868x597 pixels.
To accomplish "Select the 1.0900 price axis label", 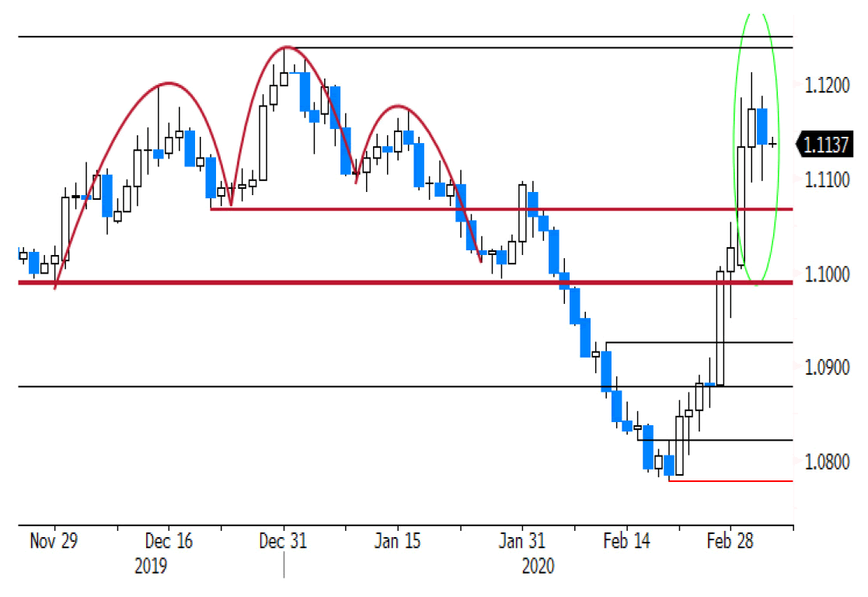I will (x=827, y=367).
